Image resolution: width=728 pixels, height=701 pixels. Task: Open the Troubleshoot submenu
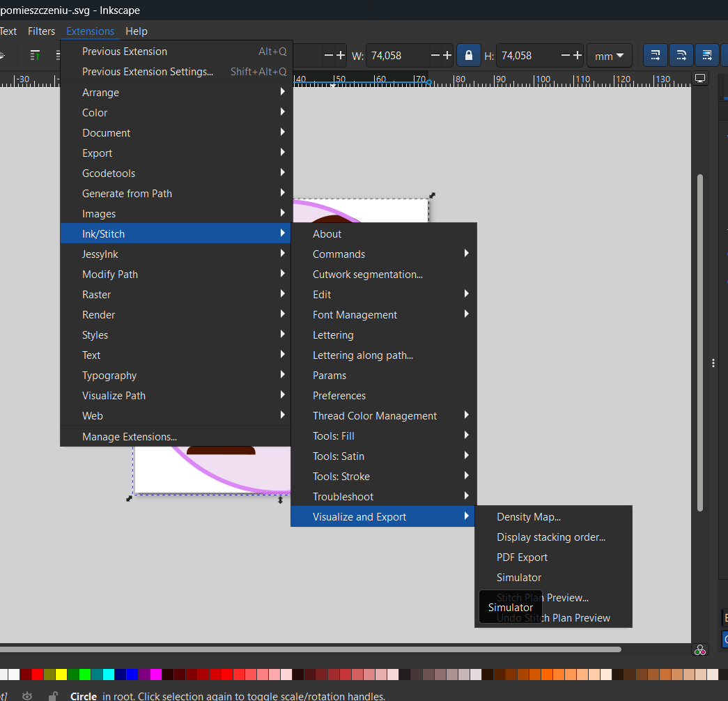click(383, 497)
